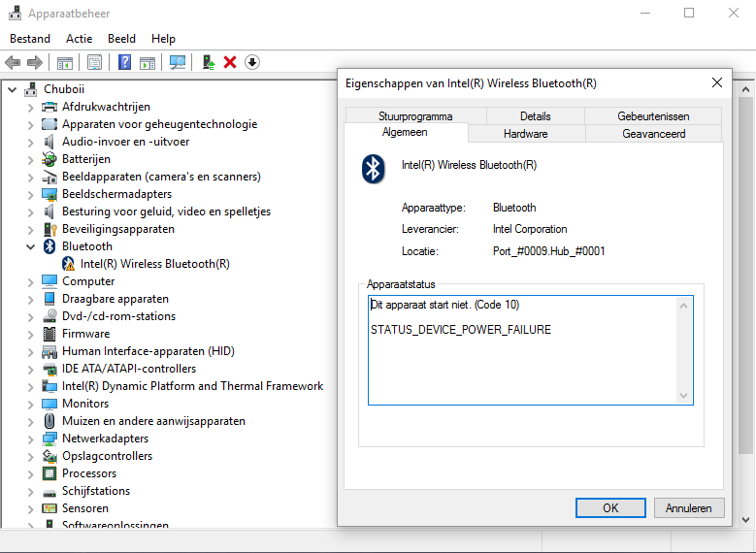Click the Beveiligingsapparaten key icon
Image resolution: width=756 pixels, height=553 pixels.
coord(49,229)
